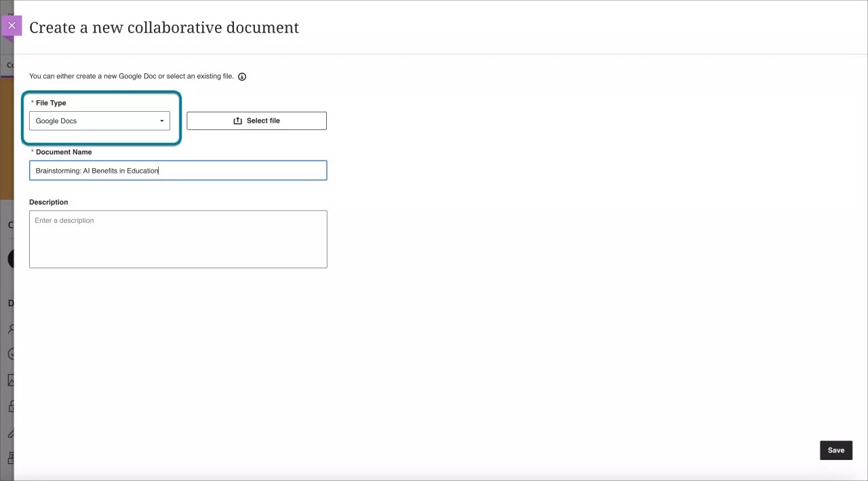Click the upload icon inside Select file button

pyautogui.click(x=237, y=120)
